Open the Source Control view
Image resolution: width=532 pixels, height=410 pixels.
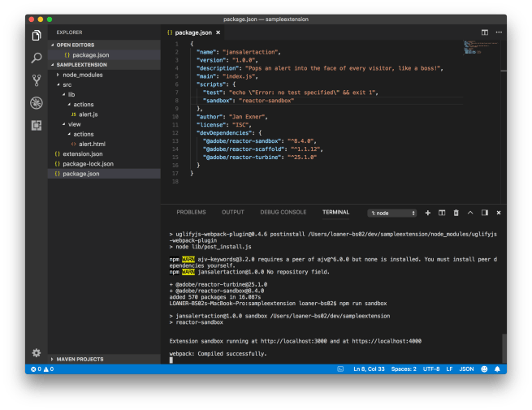(x=37, y=80)
